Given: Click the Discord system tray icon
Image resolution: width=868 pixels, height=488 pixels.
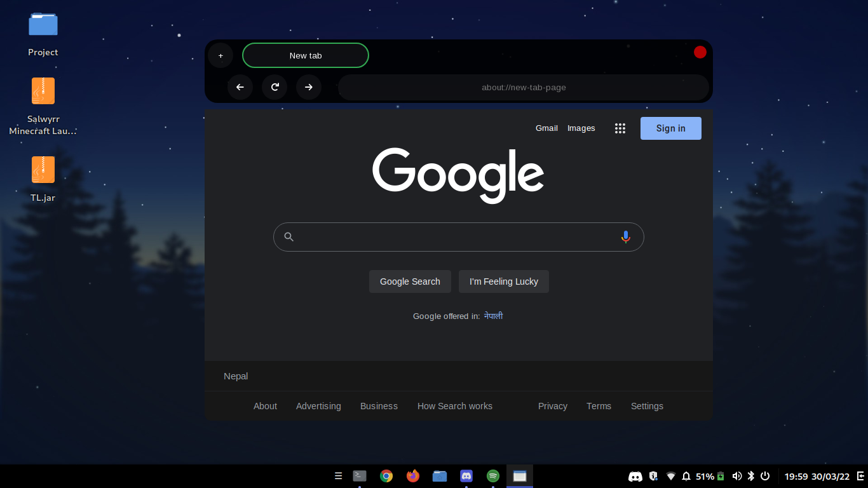Looking at the screenshot, I should click(x=635, y=476).
